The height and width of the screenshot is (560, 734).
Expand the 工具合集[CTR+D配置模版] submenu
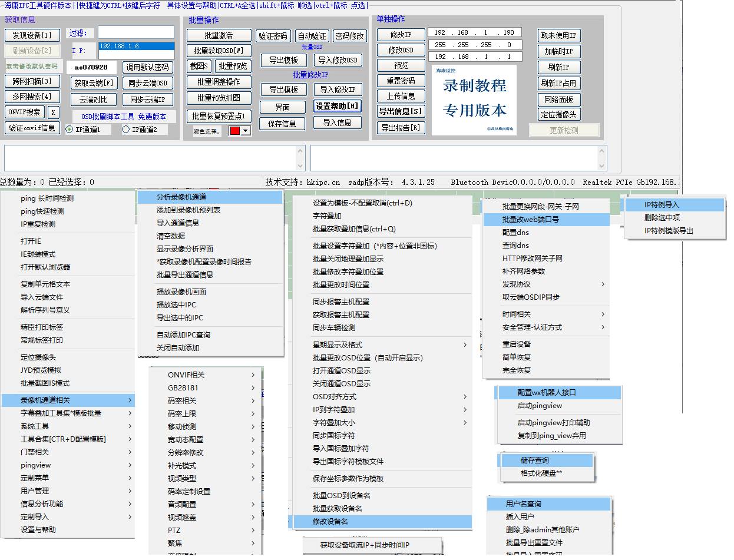tap(68, 439)
